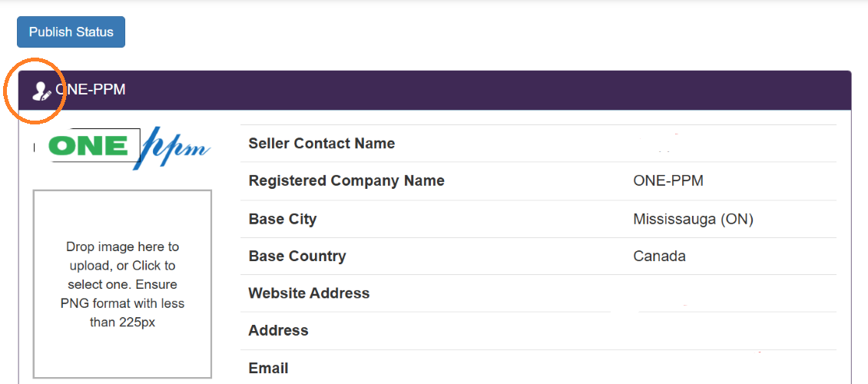Click the Address row label
The image size is (868, 384).
pos(278,330)
